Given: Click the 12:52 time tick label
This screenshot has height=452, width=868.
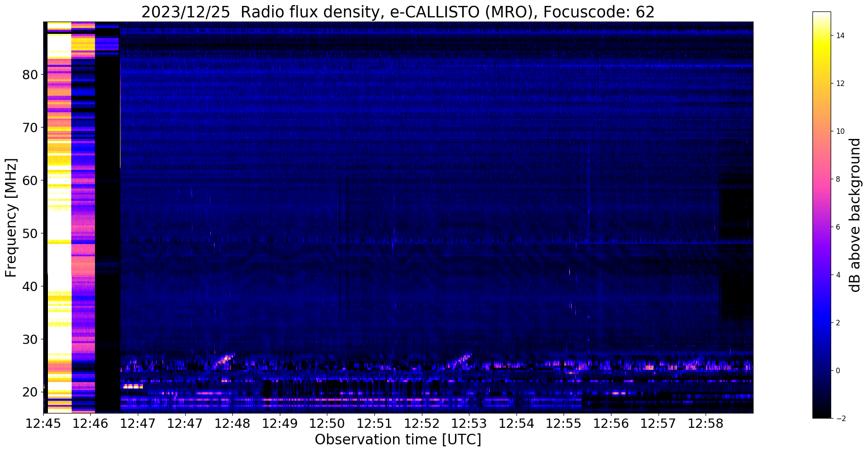Looking at the screenshot, I should point(421,424).
